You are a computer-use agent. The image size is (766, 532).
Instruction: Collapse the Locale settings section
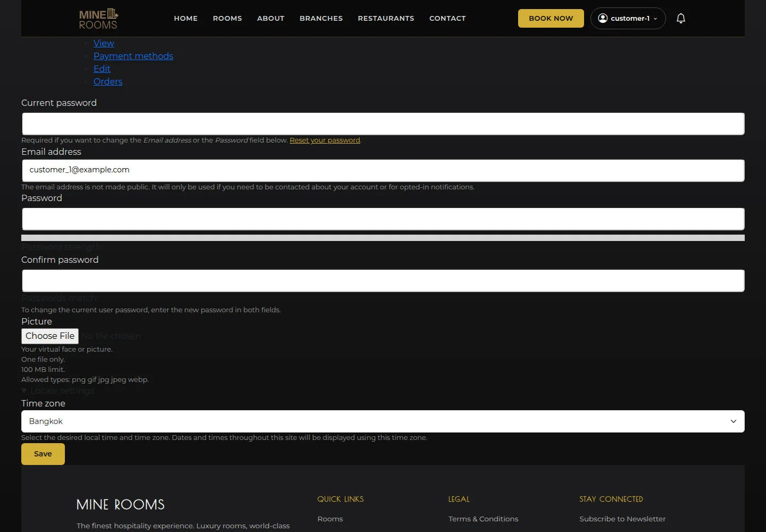coord(58,391)
